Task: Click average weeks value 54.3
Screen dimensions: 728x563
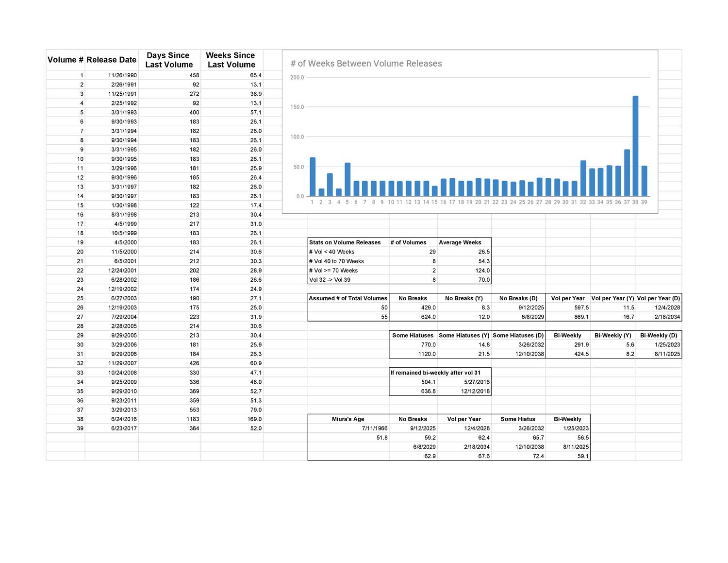Action: (464, 261)
